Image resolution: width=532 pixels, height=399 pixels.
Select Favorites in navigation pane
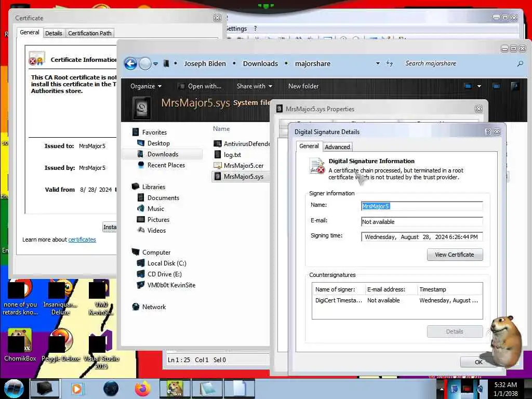pos(154,132)
